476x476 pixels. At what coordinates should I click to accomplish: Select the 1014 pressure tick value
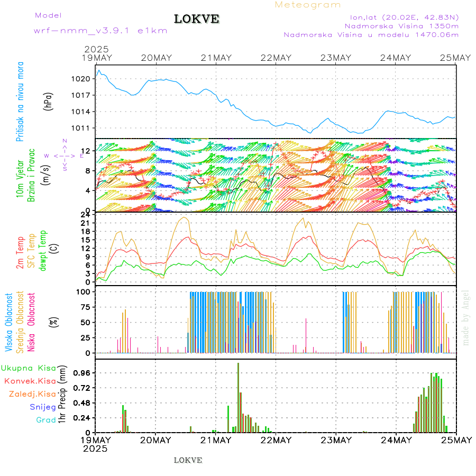click(x=81, y=112)
